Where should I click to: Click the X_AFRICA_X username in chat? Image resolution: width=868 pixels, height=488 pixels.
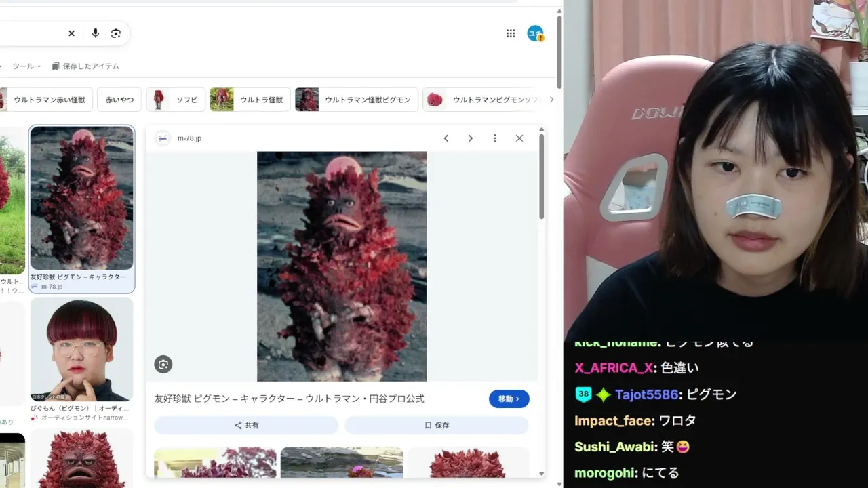click(x=614, y=368)
